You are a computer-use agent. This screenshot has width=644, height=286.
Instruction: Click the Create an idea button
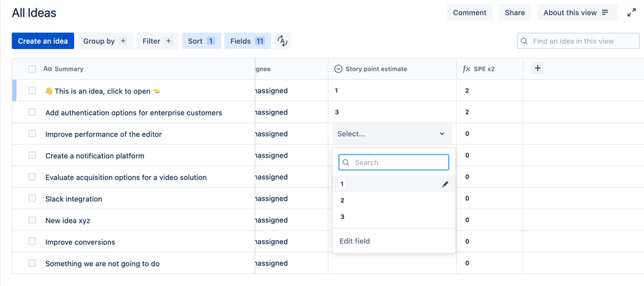(x=43, y=41)
